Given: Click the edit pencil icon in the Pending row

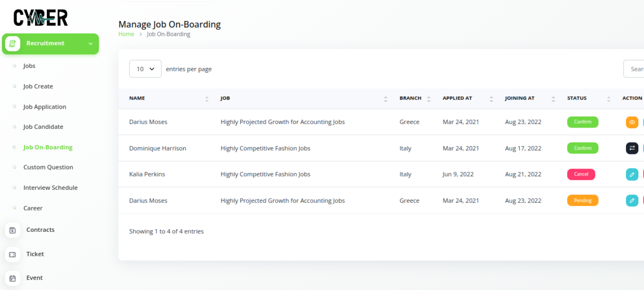Looking at the screenshot, I should [632, 201].
